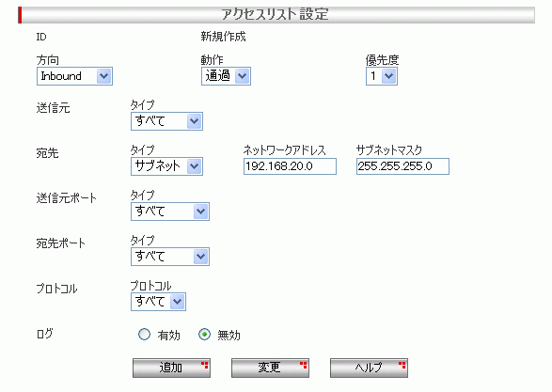Select the 無効 log radio button
This screenshot has height=392, width=552.
tap(205, 335)
